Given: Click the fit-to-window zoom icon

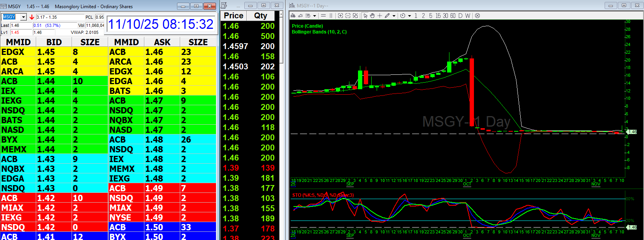Looking at the screenshot, I should [x=355, y=16].
